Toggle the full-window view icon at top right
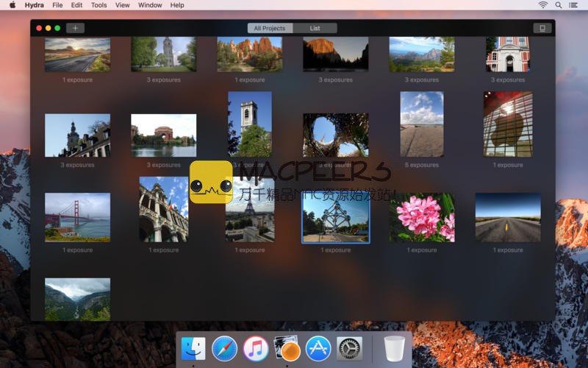588x368 pixels. click(542, 28)
